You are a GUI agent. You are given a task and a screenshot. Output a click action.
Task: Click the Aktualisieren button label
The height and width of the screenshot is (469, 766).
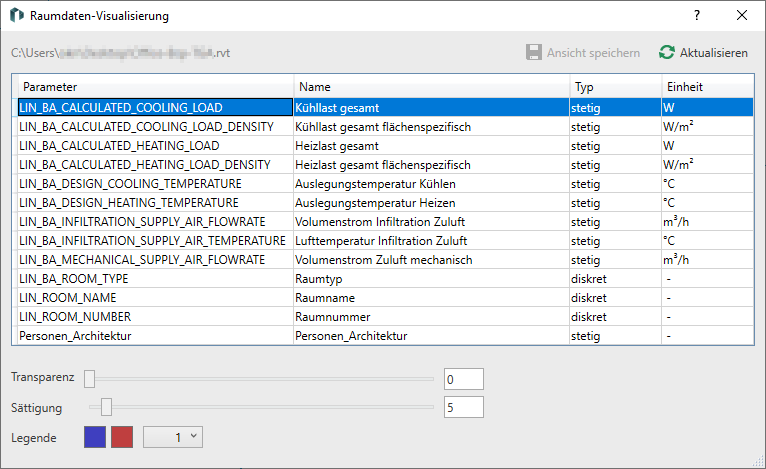coord(713,53)
